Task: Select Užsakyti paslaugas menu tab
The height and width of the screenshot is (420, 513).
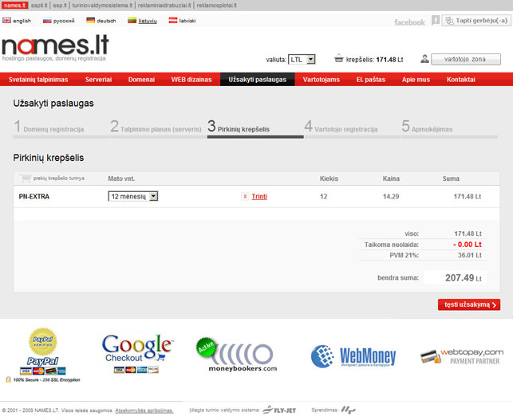Action: (258, 80)
